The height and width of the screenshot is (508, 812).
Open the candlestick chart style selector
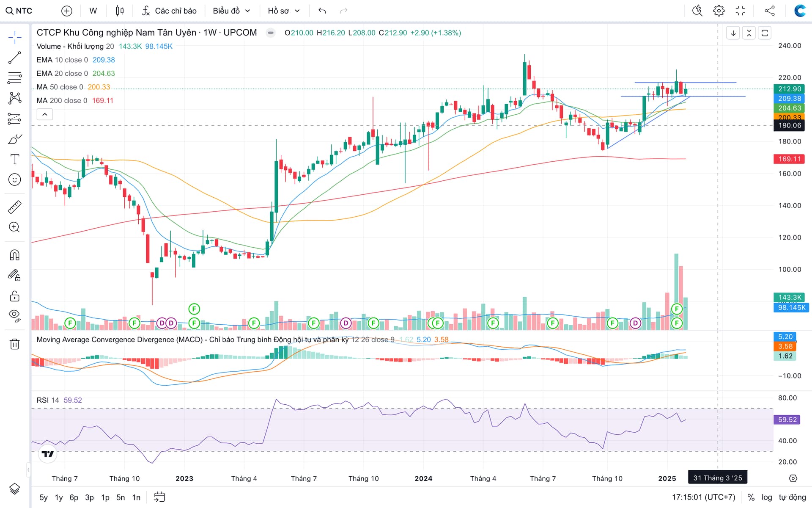click(x=120, y=11)
